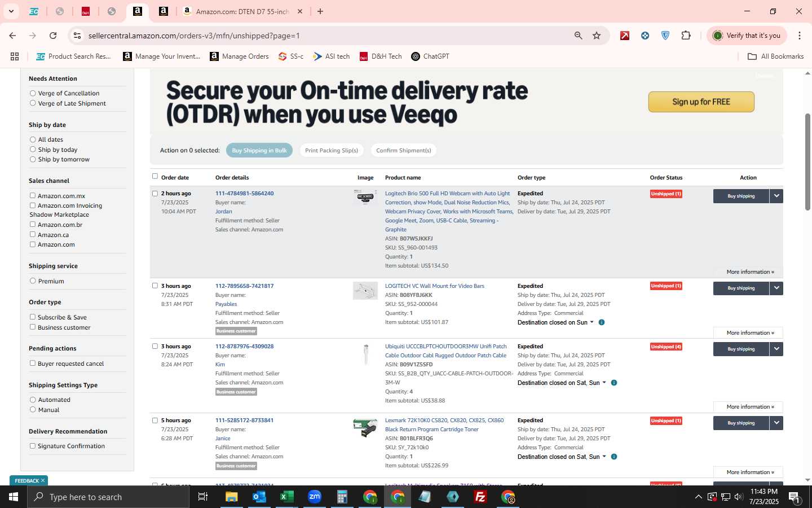This screenshot has height=508, width=812.
Task: Open D&H Tech bookmark
Action: (381, 56)
